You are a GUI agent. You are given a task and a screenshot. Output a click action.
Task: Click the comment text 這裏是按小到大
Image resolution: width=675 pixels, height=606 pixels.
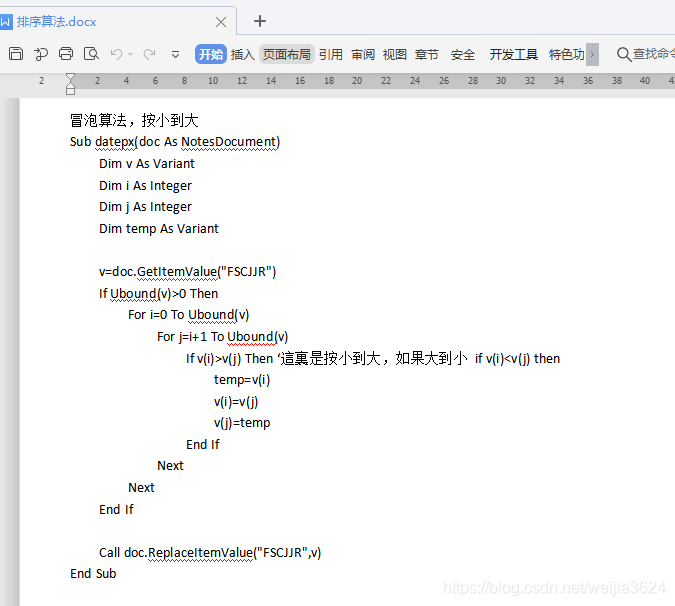[331, 359]
